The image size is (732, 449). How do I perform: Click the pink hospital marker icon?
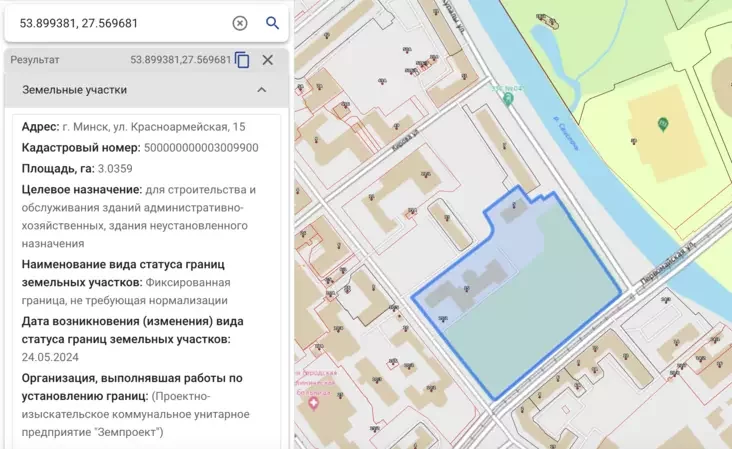pyautogui.click(x=314, y=402)
